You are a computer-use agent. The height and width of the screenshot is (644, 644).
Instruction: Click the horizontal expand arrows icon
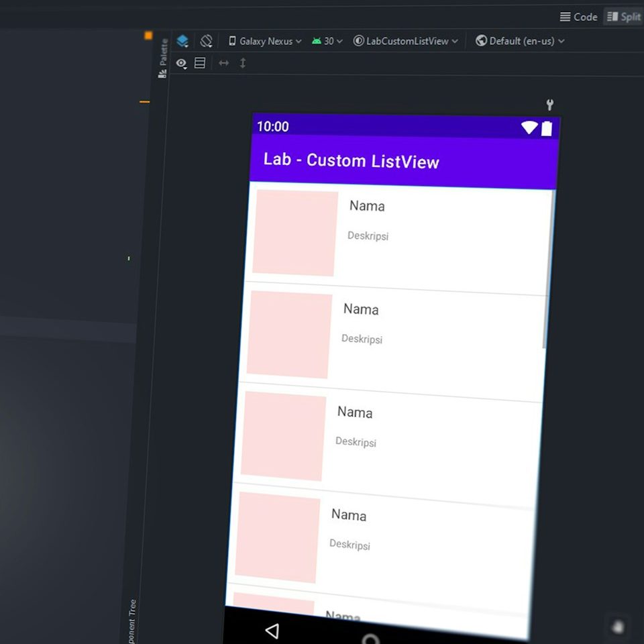point(224,63)
